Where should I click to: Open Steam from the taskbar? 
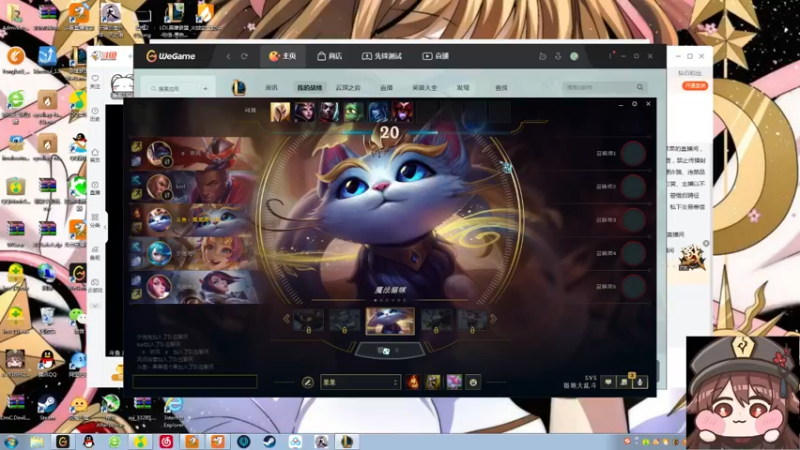coord(269,441)
